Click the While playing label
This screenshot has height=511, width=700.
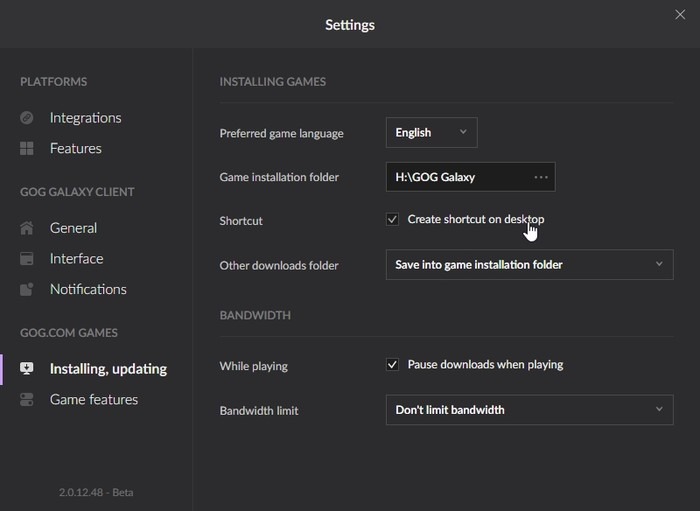tap(254, 366)
